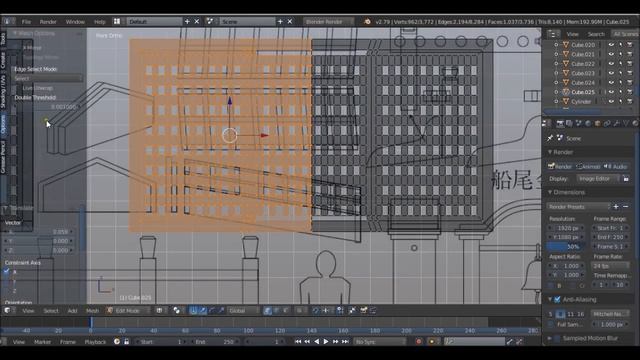Select the Options tab in tool shelf

tap(3, 124)
